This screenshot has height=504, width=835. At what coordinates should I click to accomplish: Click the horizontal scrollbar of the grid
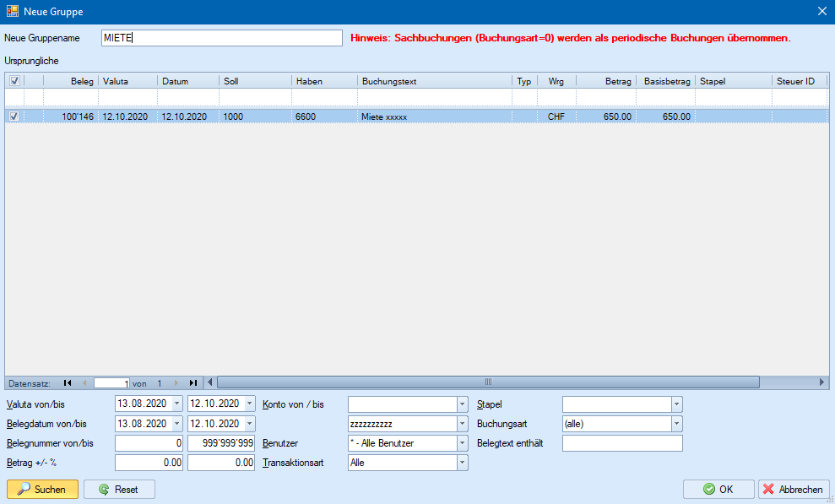488,382
